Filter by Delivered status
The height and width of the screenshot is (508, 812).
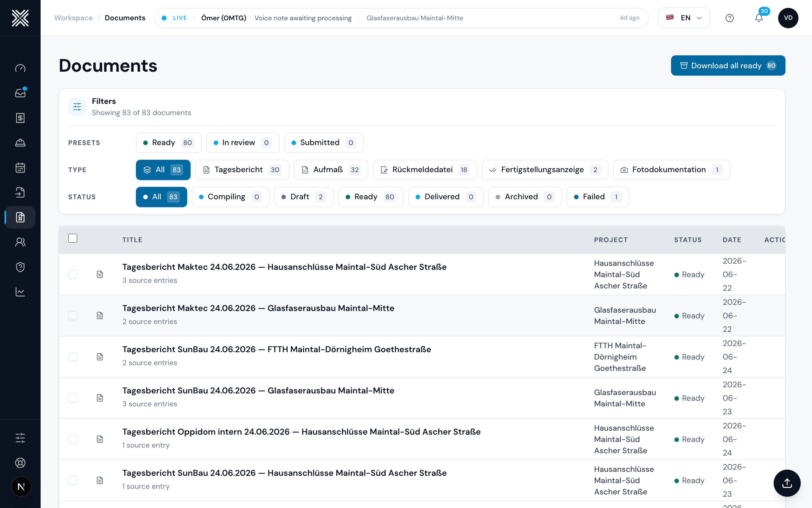click(446, 197)
